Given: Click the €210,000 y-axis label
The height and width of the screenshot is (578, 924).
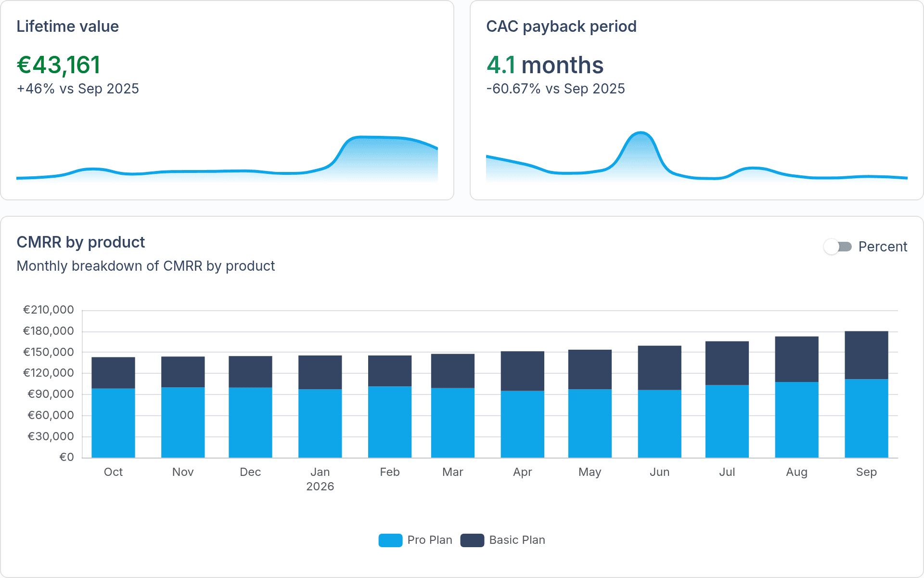Looking at the screenshot, I should [49, 310].
